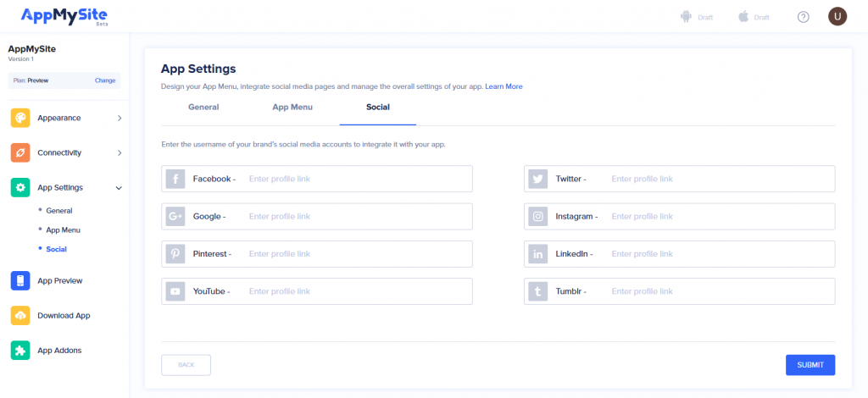Click the App Settings page heading
Screen dimensions: 868x398
pos(198,69)
